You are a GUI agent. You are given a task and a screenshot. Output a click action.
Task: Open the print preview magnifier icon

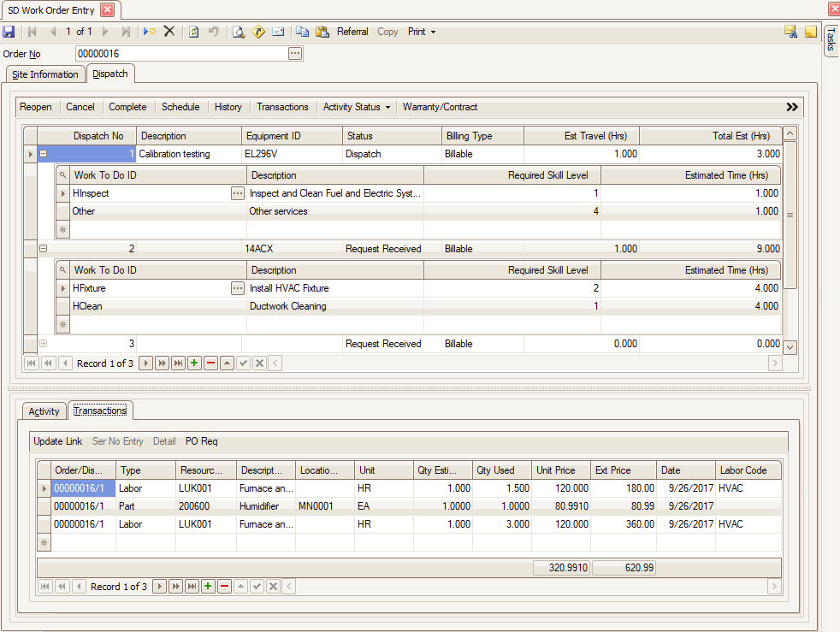pos(239,32)
